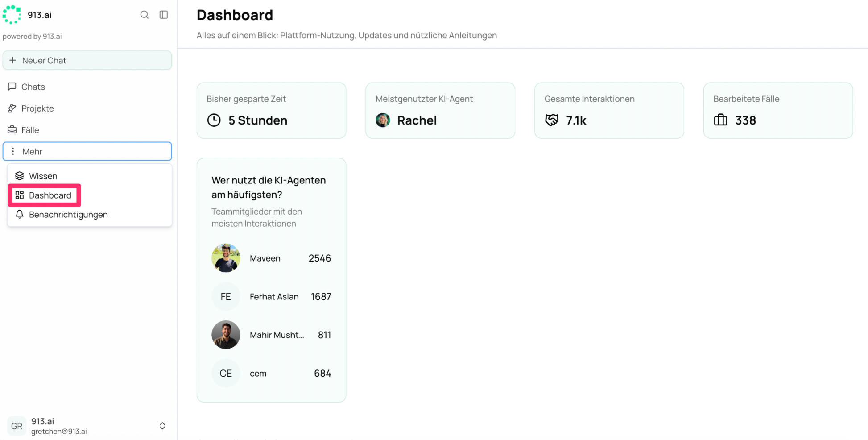Select the Ferhat Aslan FE avatar
The height and width of the screenshot is (440, 868).
[226, 296]
